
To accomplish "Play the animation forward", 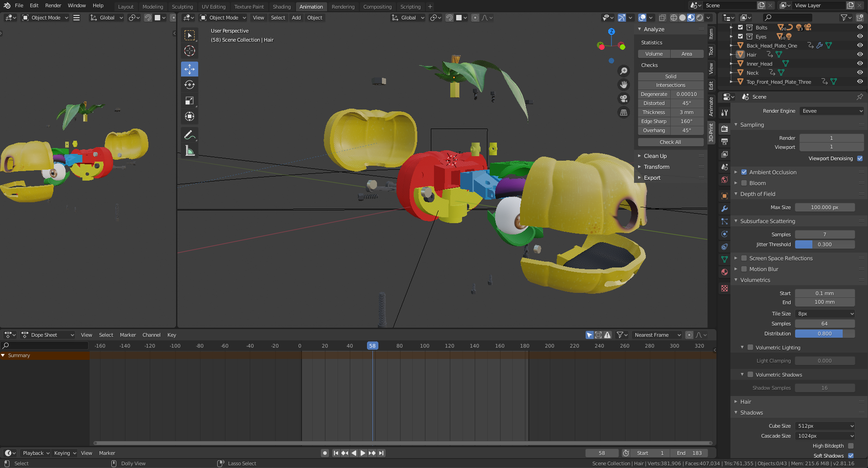I will 362,453.
